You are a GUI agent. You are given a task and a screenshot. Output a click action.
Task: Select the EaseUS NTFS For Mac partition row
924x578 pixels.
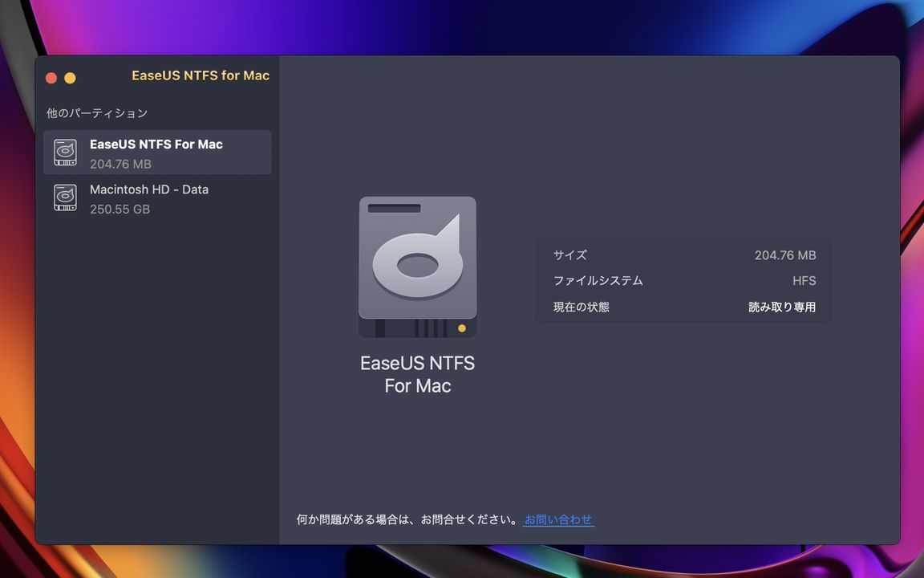pos(157,153)
